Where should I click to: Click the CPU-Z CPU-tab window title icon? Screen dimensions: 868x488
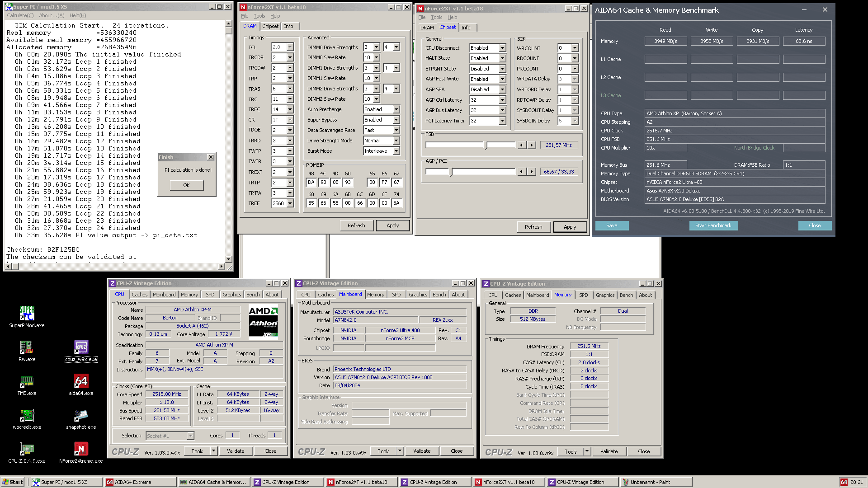(x=113, y=283)
